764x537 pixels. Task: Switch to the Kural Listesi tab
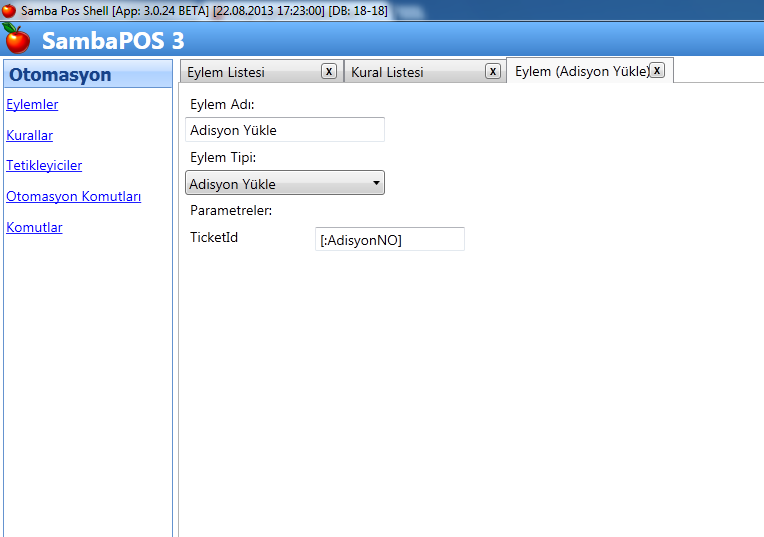click(387, 73)
